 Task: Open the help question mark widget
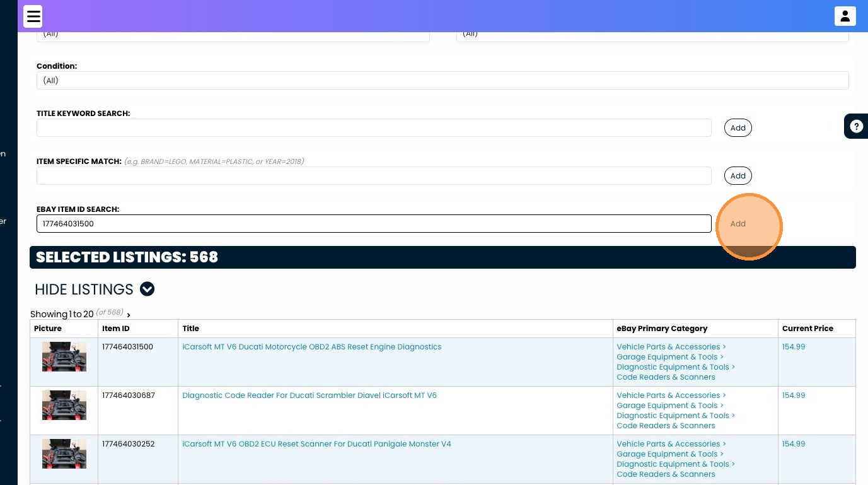click(856, 126)
